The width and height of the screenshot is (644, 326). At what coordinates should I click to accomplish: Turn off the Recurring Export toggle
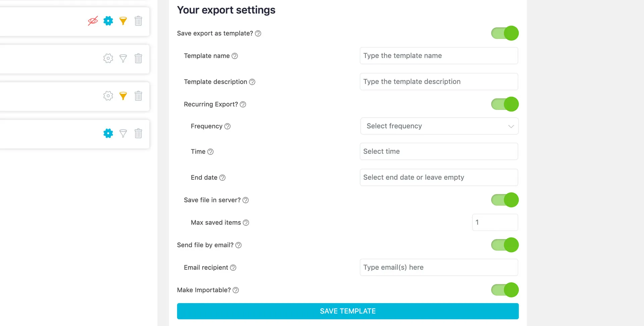point(505,104)
